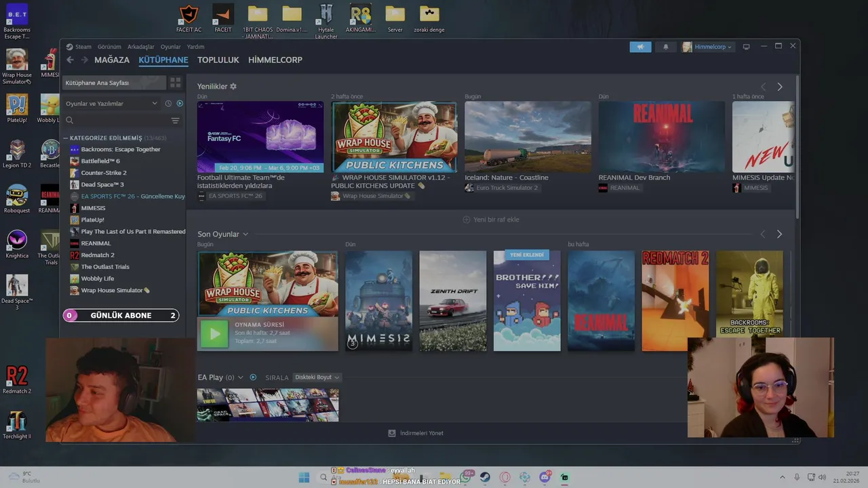Open the FACEIT AC desktop shortcut

[x=189, y=19]
